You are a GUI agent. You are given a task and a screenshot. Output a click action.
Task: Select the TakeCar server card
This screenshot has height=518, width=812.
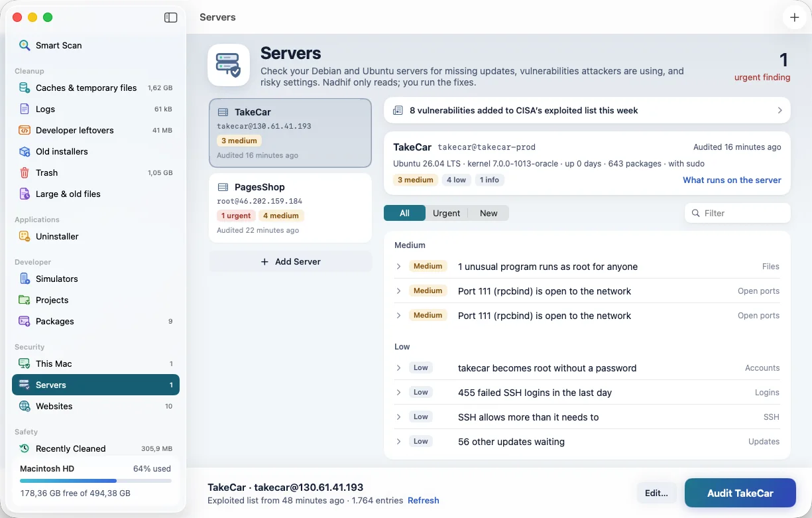coord(290,133)
